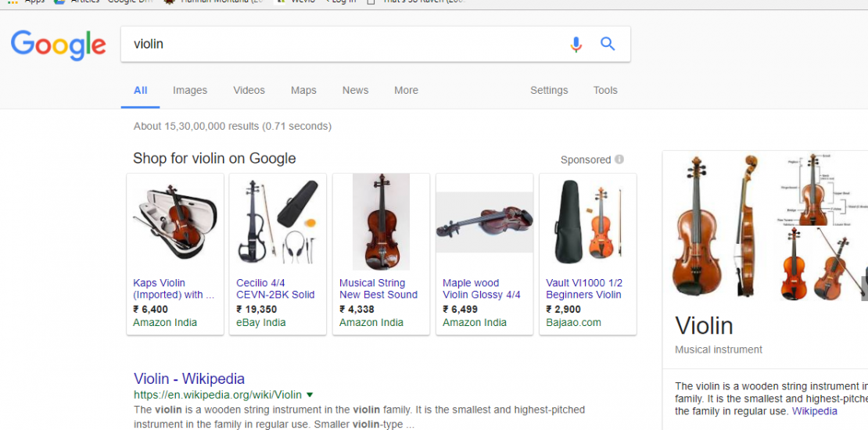Click the Sponsored info icon
Viewport: 868px width, 430px height.
[x=619, y=159]
